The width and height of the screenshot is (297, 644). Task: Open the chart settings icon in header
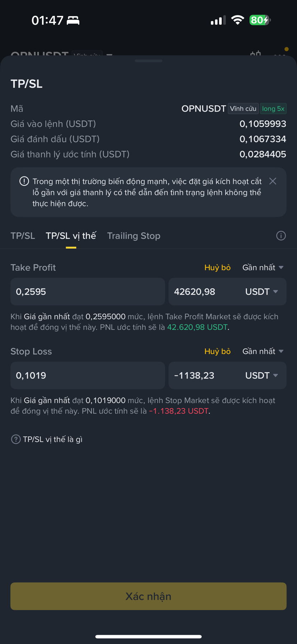tap(255, 54)
